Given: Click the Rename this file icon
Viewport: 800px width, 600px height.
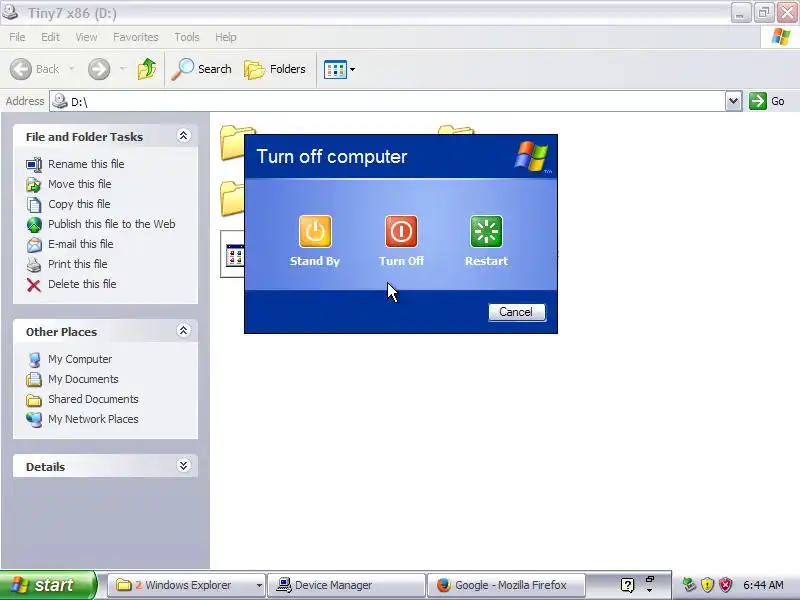Looking at the screenshot, I should (x=34, y=164).
